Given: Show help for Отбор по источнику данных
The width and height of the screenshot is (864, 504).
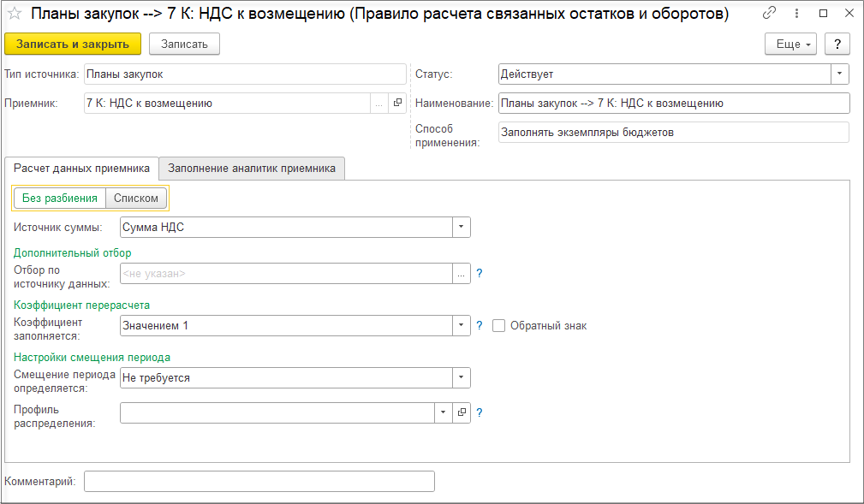Looking at the screenshot, I should [480, 274].
